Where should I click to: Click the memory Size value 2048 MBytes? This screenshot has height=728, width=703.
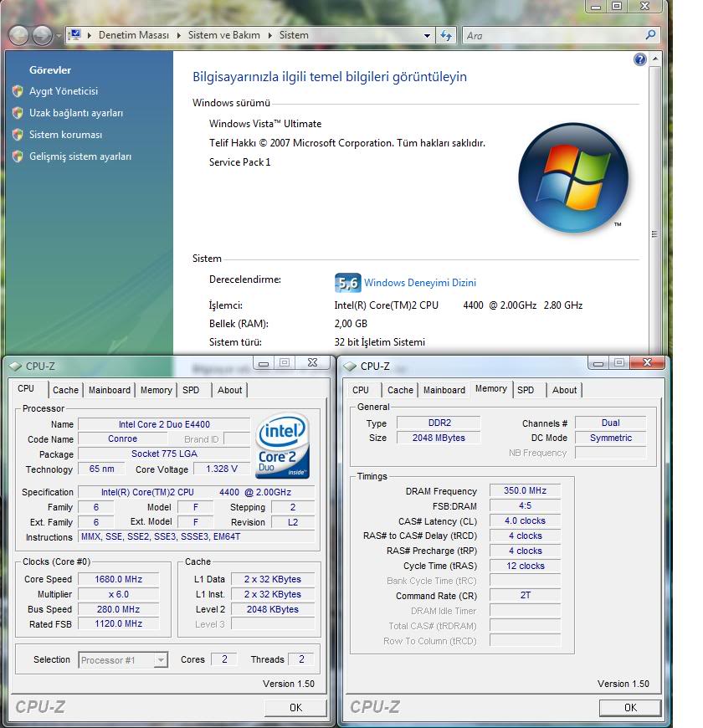point(439,438)
